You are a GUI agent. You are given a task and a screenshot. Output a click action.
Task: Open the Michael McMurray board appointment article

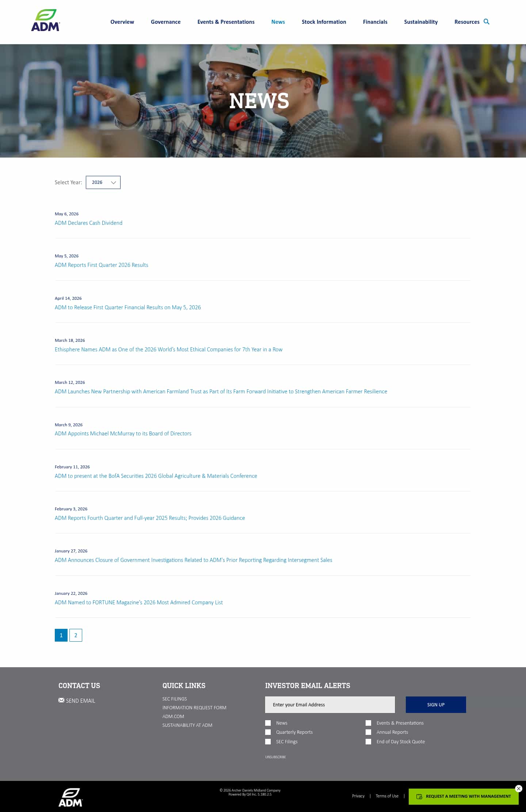pos(123,434)
